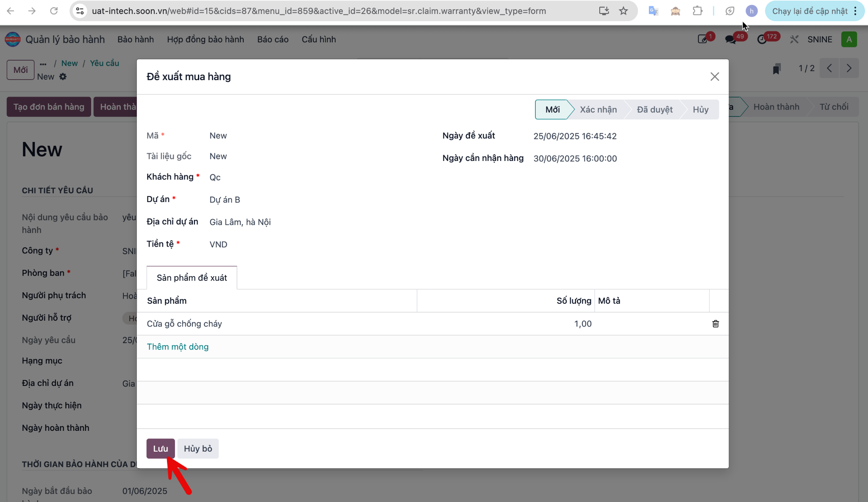Click the bookmark icon near the record counter

point(776,69)
